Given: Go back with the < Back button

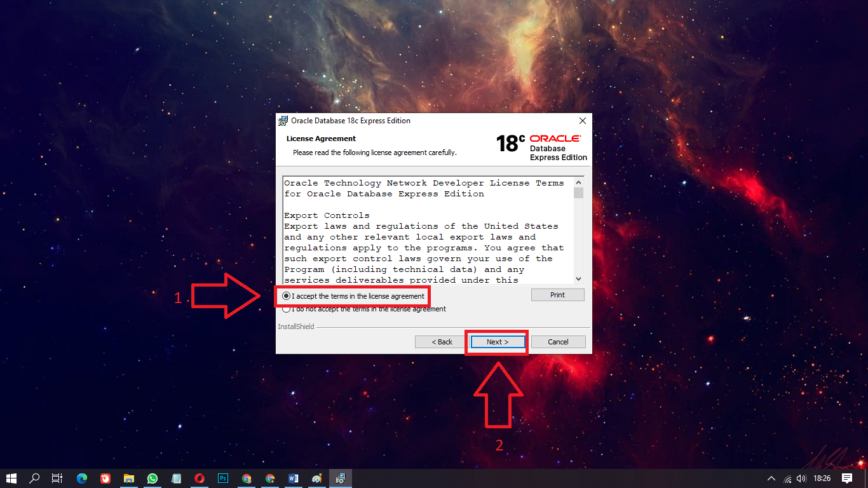Looking at the screenshot, I should (x=442, y=342).
